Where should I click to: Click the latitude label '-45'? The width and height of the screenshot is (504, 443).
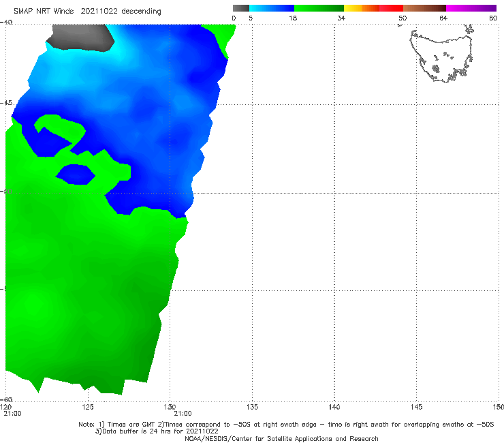[x=6, y=103]
